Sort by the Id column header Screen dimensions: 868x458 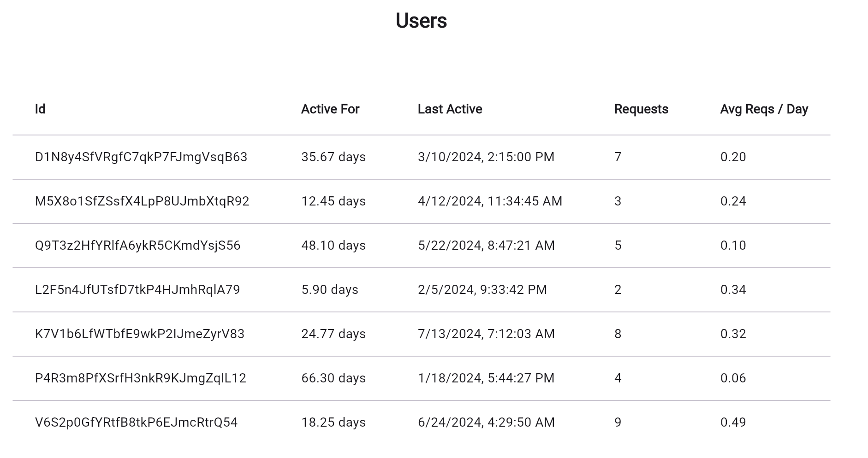pos(40,109)
